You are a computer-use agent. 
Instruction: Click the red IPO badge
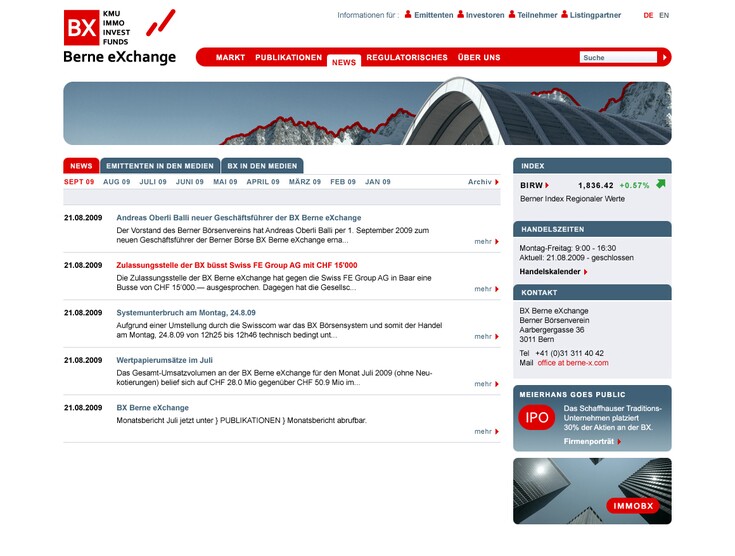537,417
